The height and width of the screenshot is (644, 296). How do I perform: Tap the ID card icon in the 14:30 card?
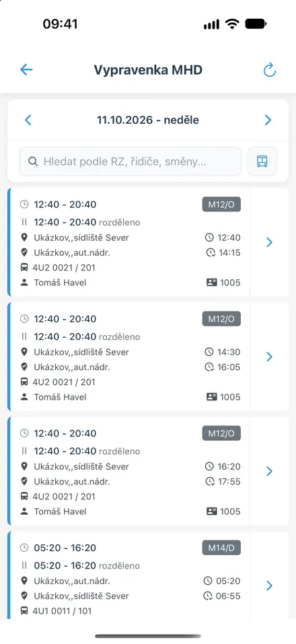pyautogui.click(x=211, y=397)
